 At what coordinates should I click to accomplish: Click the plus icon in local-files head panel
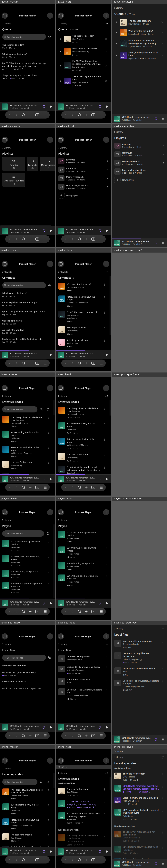click(107, 644)
